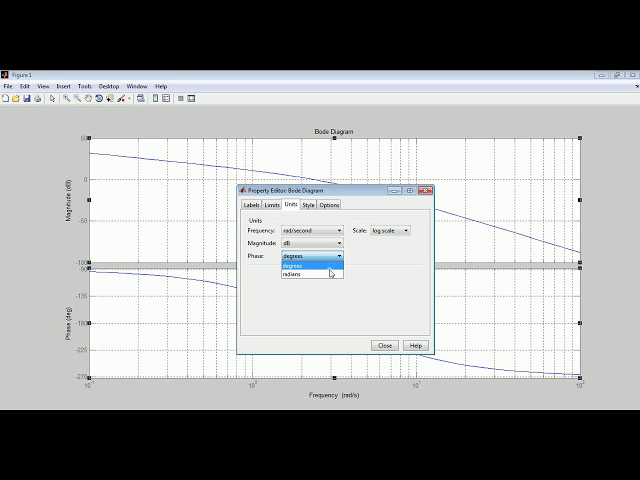The width and height of the screenshot is (640, 480).
Task: Click the Magnitude (dB) axis label
Action: pos(68,200)
